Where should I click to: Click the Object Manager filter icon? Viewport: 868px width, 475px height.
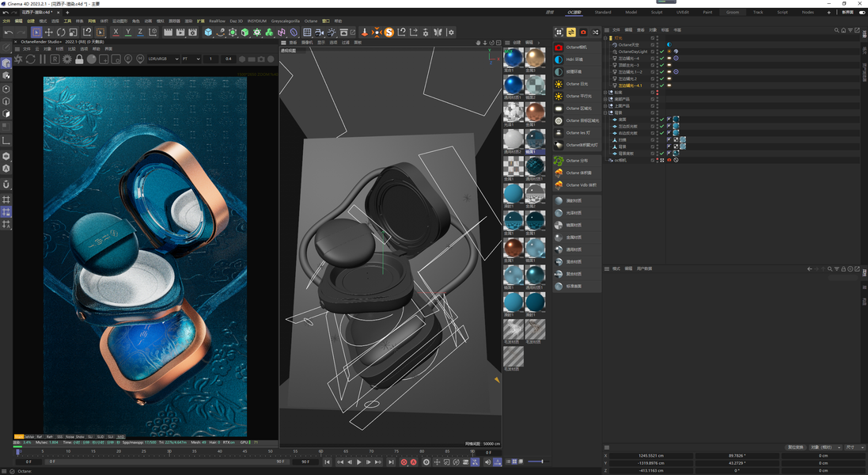point(851,30)
